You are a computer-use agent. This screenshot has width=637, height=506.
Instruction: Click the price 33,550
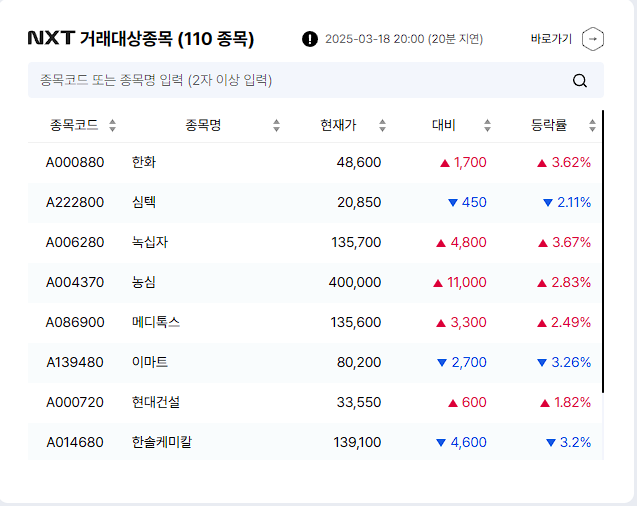pos(359,402)
